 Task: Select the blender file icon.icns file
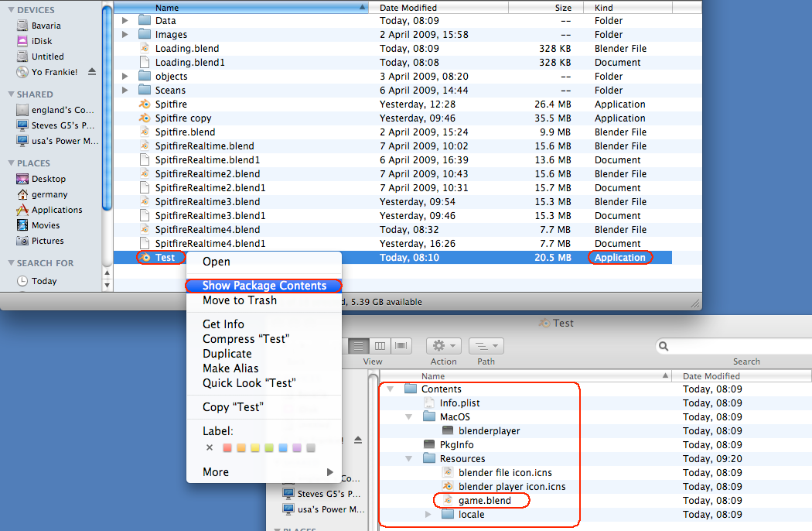point(448,472)
